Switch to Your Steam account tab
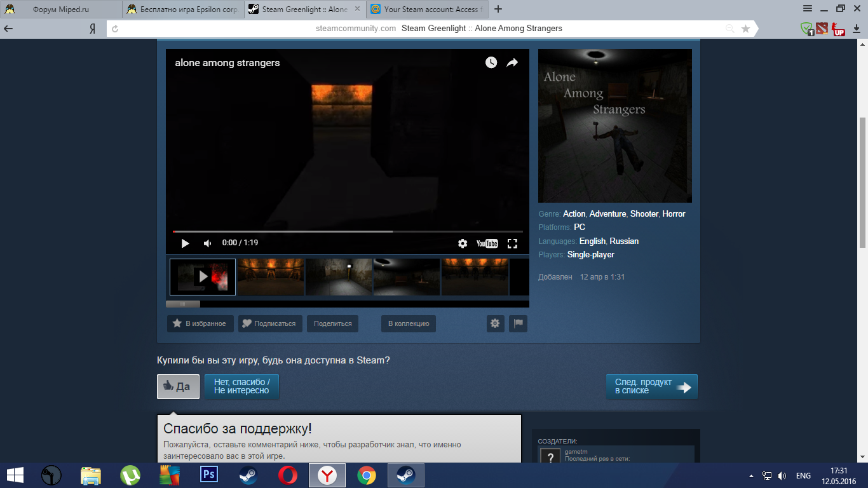The height and width of the screenshot is (488, 868). coord(426,10)
